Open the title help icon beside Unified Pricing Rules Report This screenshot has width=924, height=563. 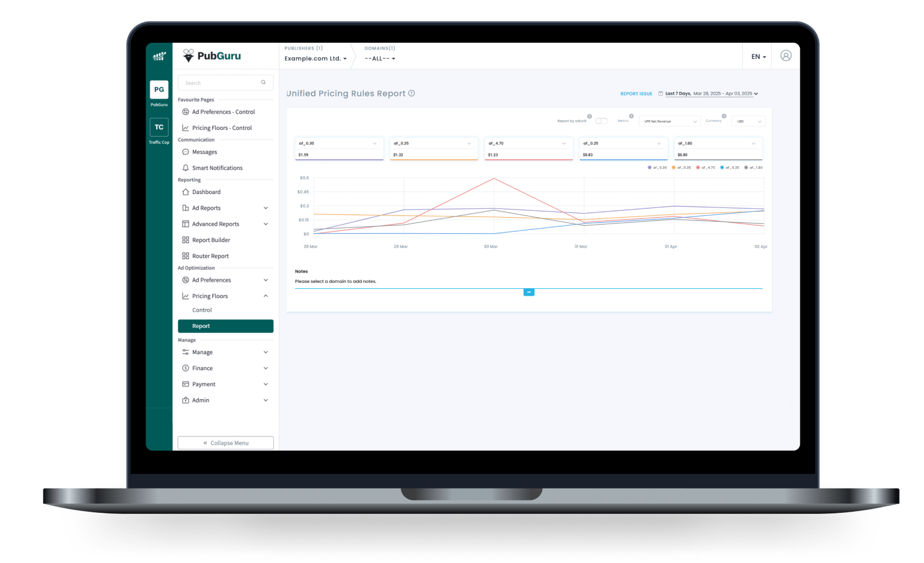pyautogui.click(x=412, y=93)
